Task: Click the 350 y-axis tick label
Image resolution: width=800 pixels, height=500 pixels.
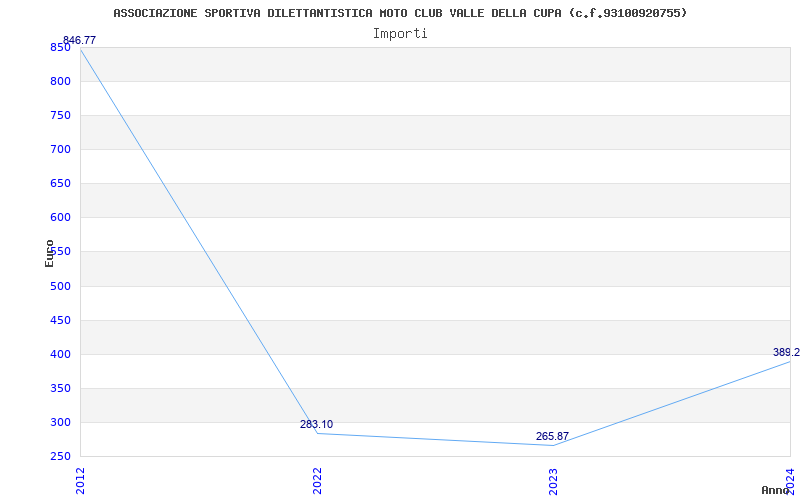Action: [60, 389]
